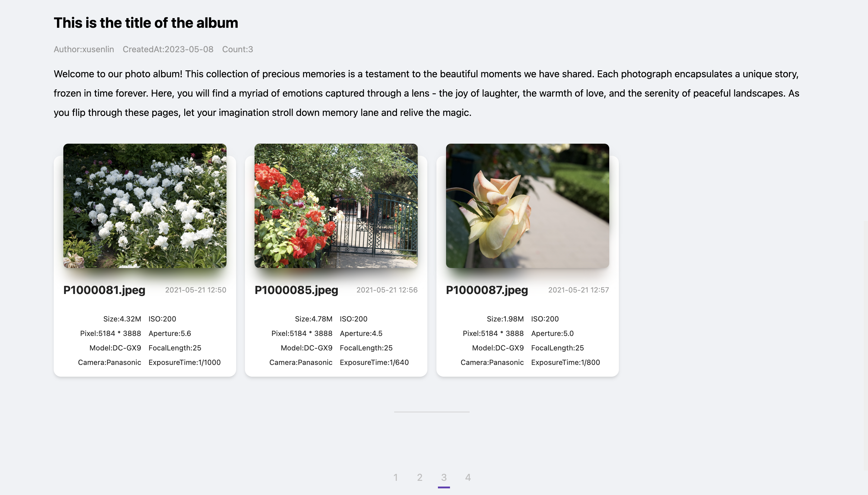This screenshot has height=495, width=868.
Task: Go to pagination page 4
Action: coord(468,477)
